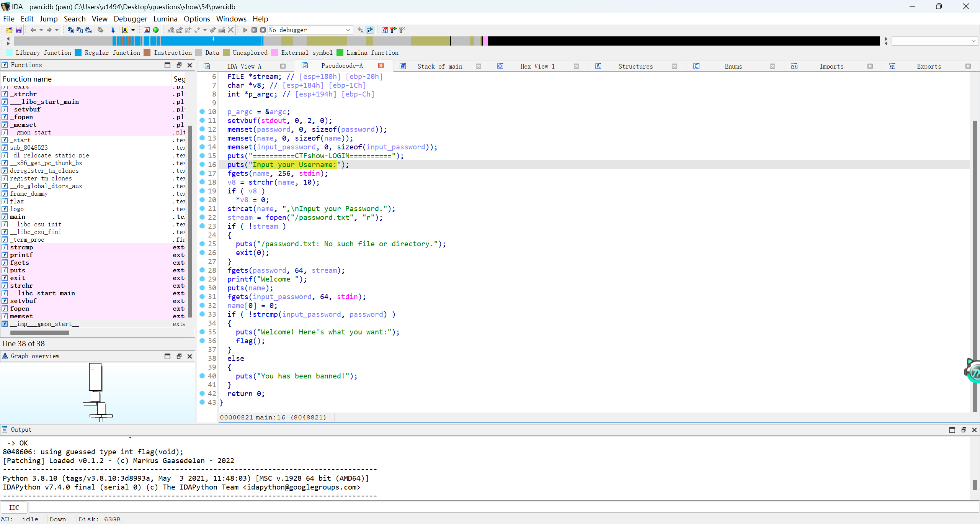Select the flag function in list

click(17, 201)
